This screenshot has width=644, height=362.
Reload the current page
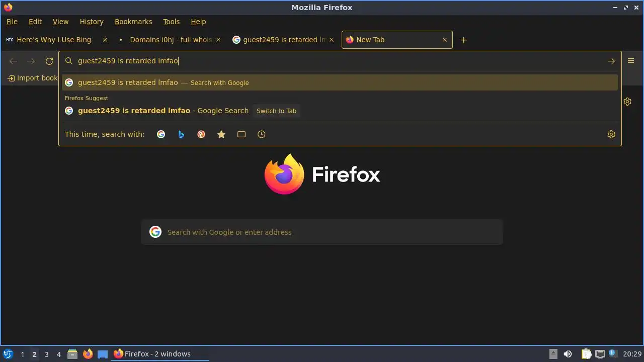pos(49,61)
